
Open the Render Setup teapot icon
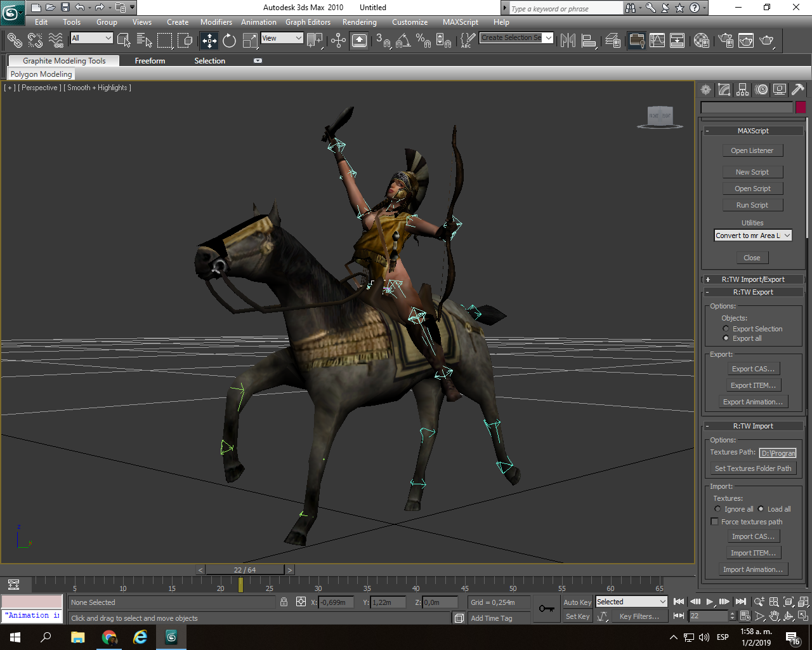[x=726, y=41]
